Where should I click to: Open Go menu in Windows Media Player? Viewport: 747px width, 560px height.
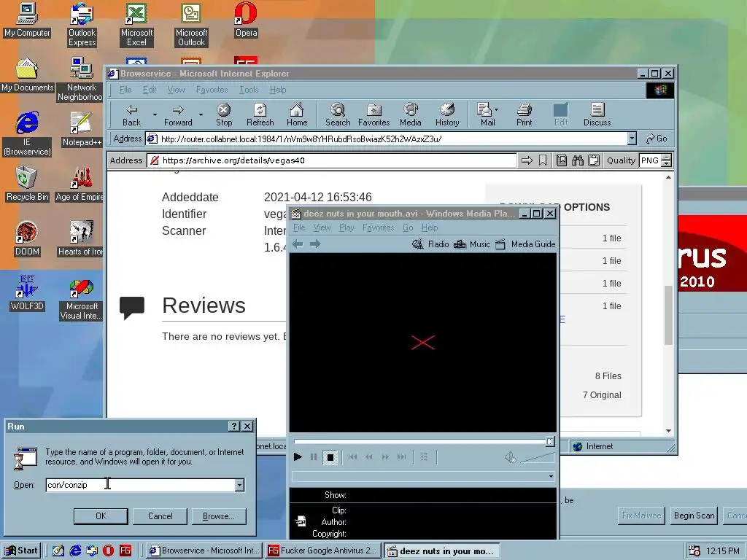tap(408, 227)
